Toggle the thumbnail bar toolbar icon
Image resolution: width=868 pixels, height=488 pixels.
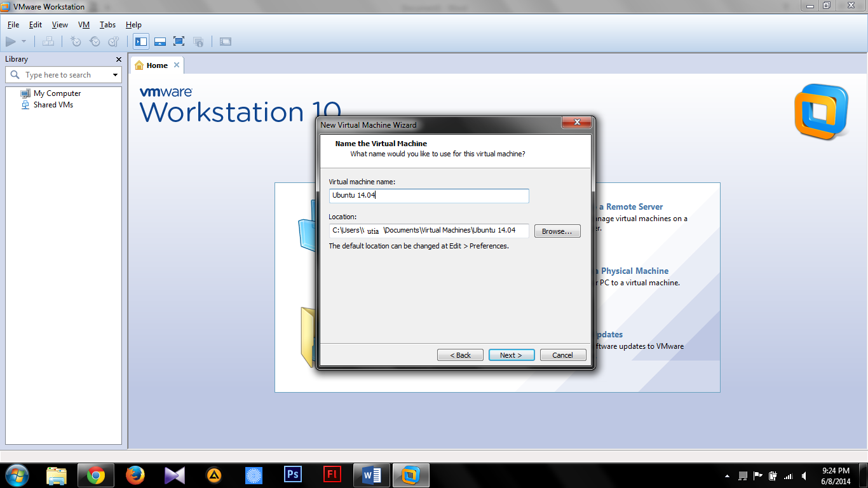pyautogui.click(x=160, y=41)
